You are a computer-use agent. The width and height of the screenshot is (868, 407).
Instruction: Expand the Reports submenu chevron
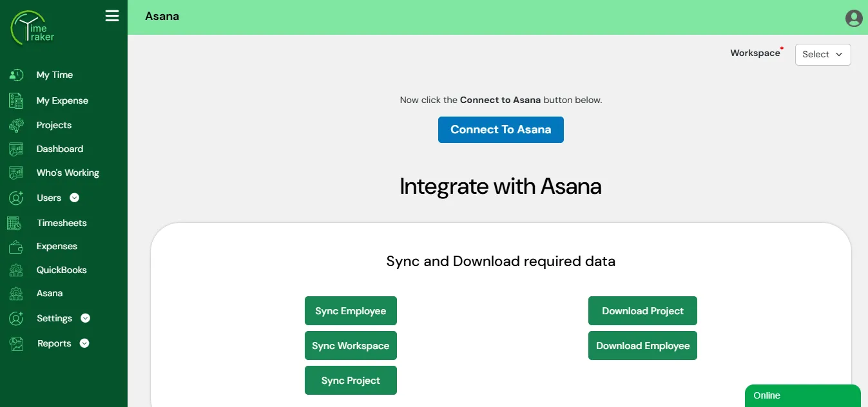[x=84, y=343]
